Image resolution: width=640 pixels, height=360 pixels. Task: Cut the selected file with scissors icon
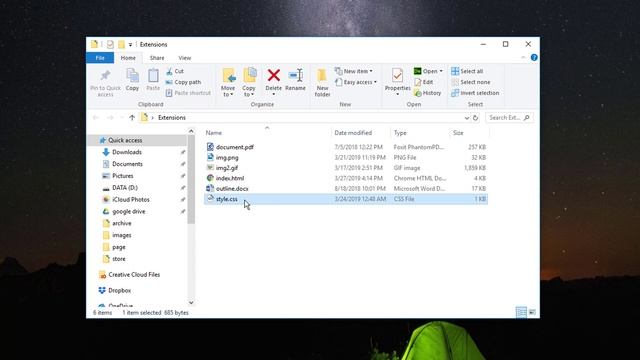coord(175,71)
